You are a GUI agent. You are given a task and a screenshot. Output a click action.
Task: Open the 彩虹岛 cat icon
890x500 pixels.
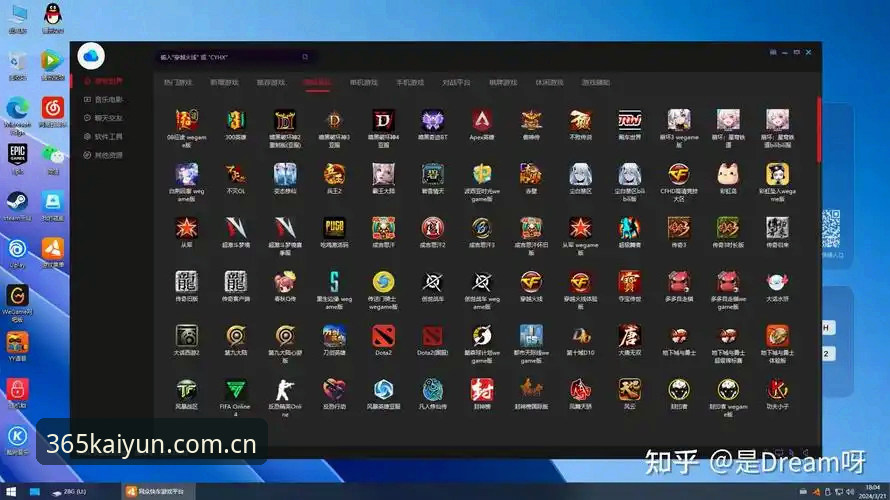[728, 174]
